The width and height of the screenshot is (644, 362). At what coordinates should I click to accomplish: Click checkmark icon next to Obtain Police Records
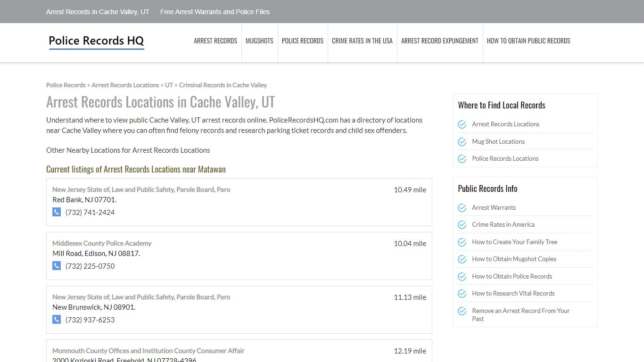(462, 277)
